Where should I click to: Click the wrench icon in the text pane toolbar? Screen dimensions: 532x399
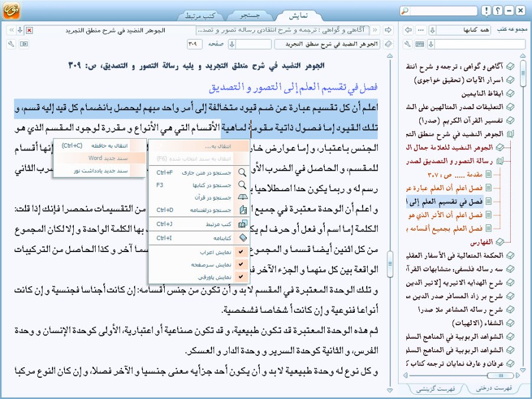point(11,44)
